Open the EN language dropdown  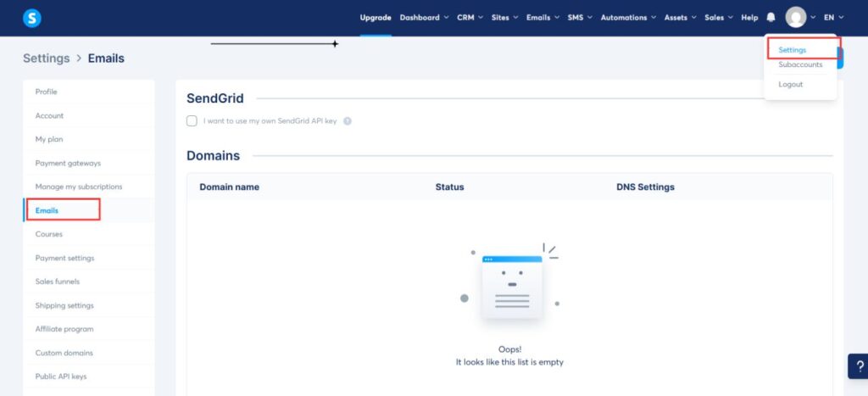(833, 18)
